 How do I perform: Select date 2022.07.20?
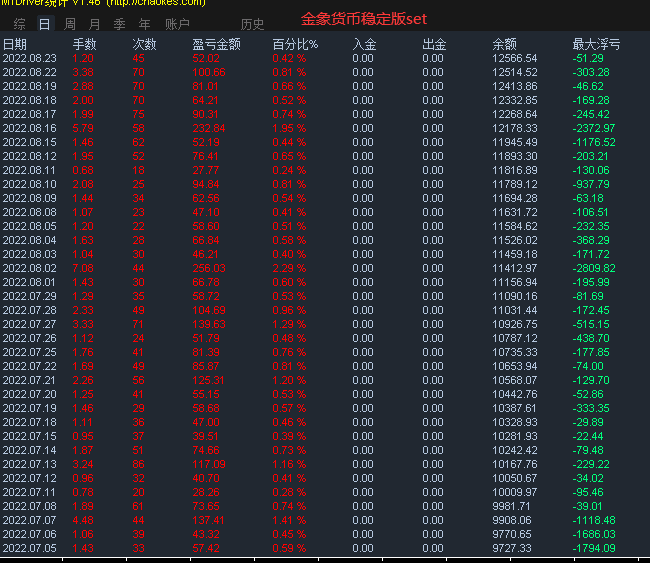tap(29, 394)
